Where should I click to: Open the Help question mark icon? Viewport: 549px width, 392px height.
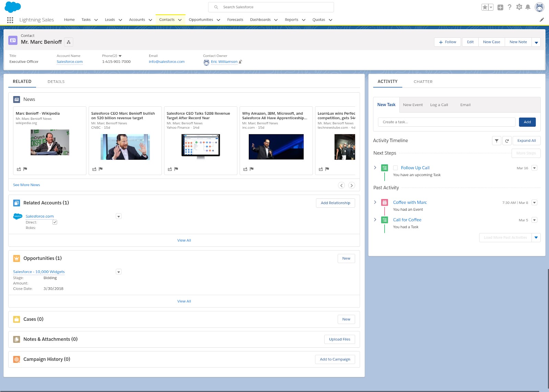coord(510,7)
